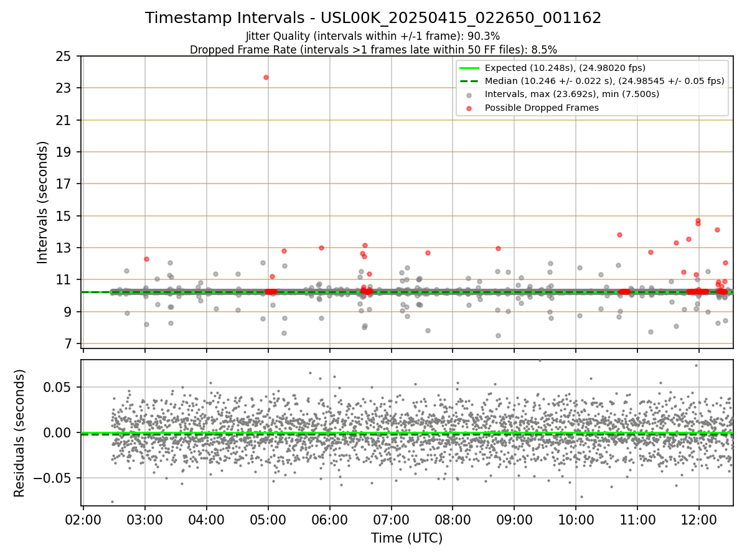Click the x-axis tick label '09:00'
Screen dimensions: 747x560
tap(514, 519)
